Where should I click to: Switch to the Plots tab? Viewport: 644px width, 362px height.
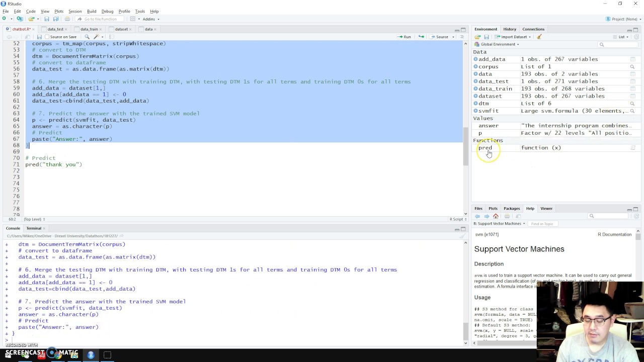click(x=493, y=209)
